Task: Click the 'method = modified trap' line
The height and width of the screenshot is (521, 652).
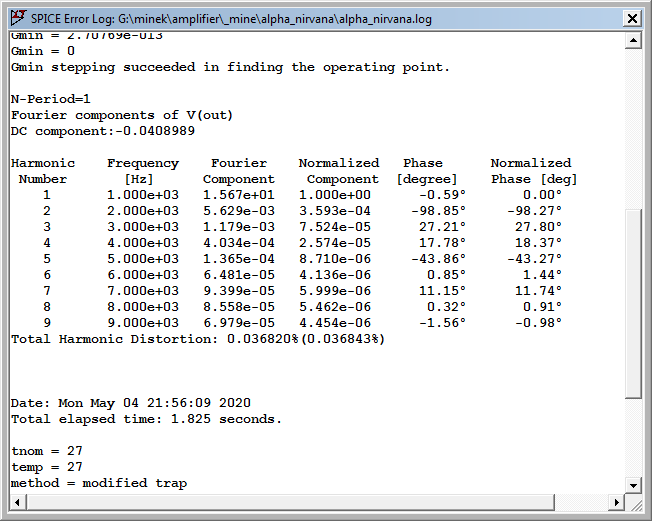Action: (x=99, y=483)
